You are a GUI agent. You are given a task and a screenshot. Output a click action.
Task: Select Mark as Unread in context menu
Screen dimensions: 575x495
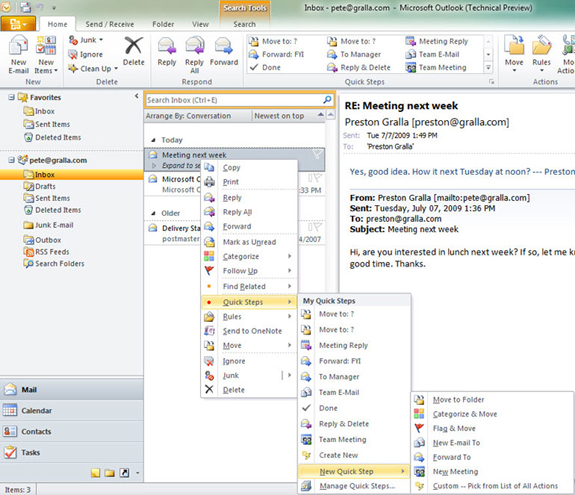pos(249,242)
